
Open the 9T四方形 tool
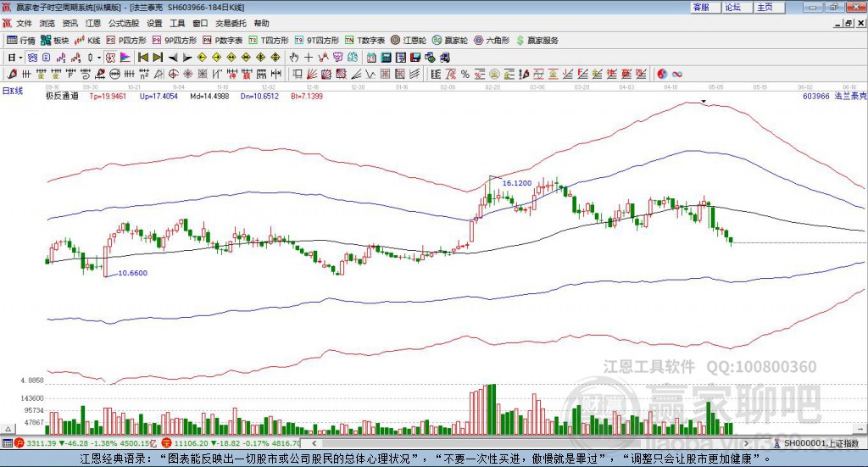pos(317,41)
